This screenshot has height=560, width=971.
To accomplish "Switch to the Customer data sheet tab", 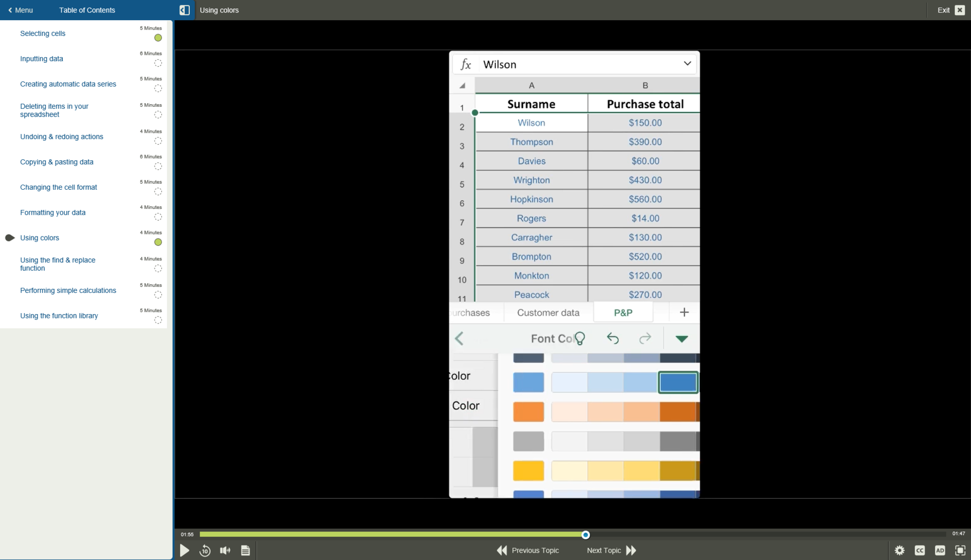I will 548,313.
